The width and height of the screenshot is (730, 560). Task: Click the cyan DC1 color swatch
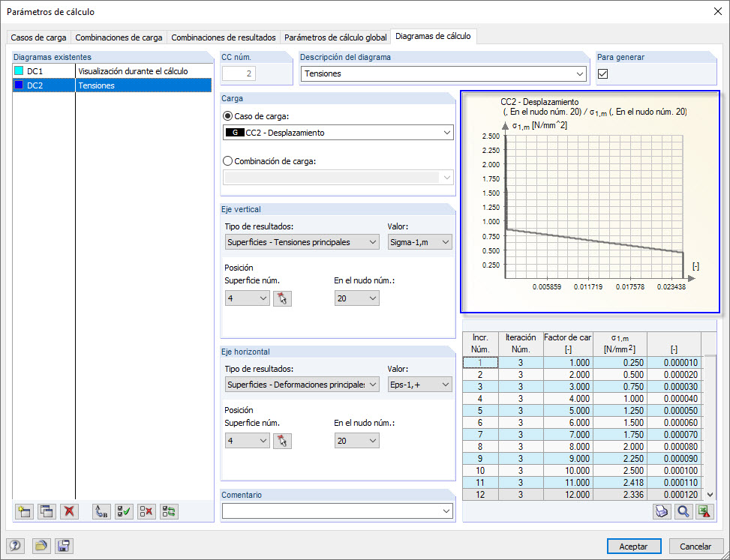tap(19, 71)
